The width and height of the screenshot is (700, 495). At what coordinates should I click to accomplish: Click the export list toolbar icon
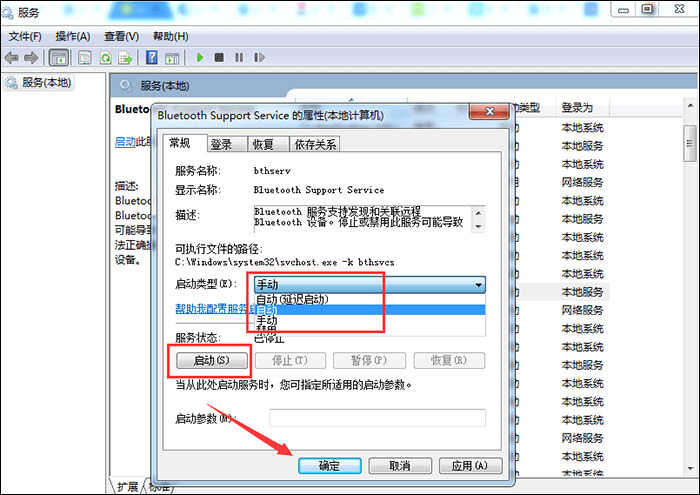125,58
